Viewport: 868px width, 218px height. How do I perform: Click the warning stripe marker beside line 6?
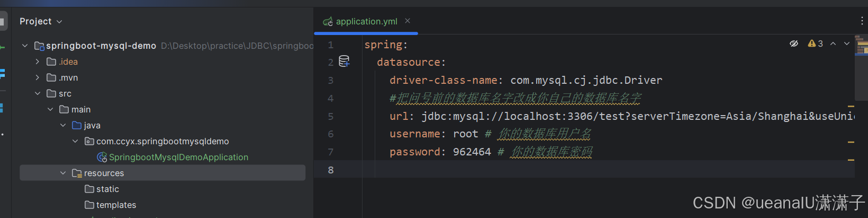851,142
